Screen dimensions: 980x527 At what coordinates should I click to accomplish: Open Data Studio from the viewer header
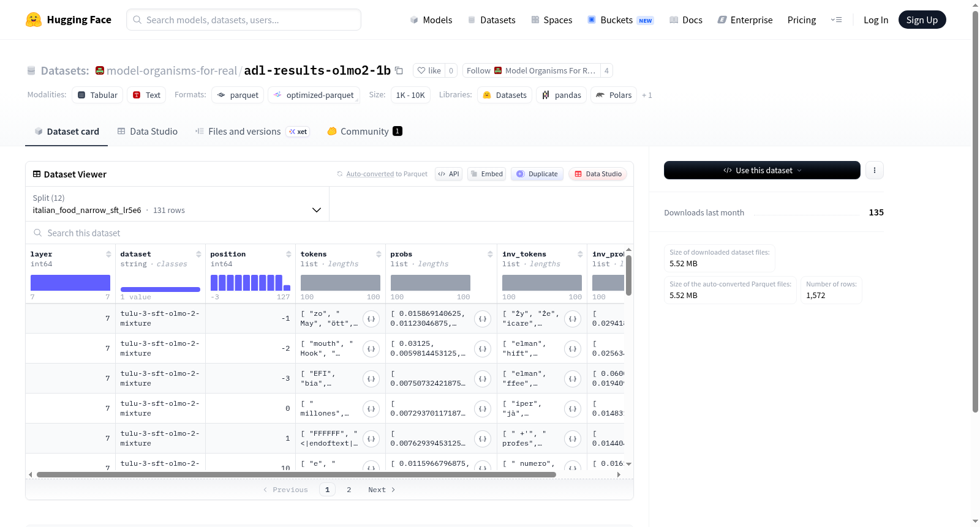(x=598, y=174)
